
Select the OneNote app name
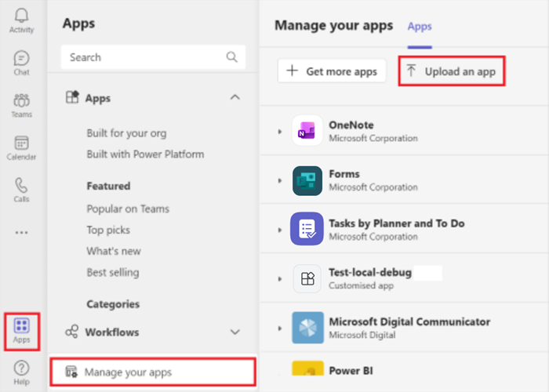[x=351, y=125]
